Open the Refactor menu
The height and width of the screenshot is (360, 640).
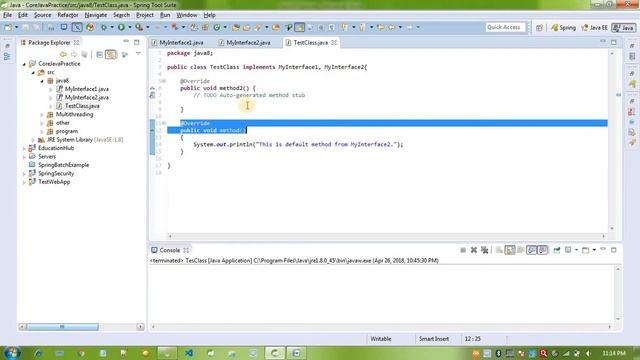coord(68,15)
